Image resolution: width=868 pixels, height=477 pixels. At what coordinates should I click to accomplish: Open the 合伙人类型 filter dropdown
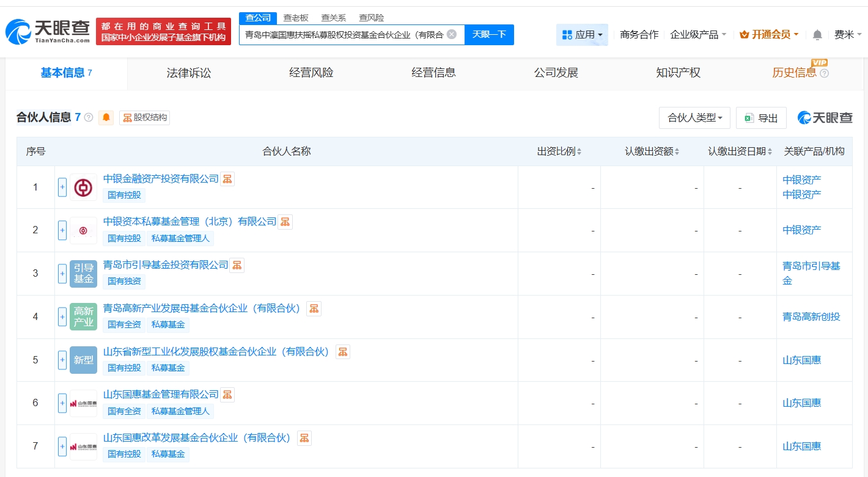694,118
